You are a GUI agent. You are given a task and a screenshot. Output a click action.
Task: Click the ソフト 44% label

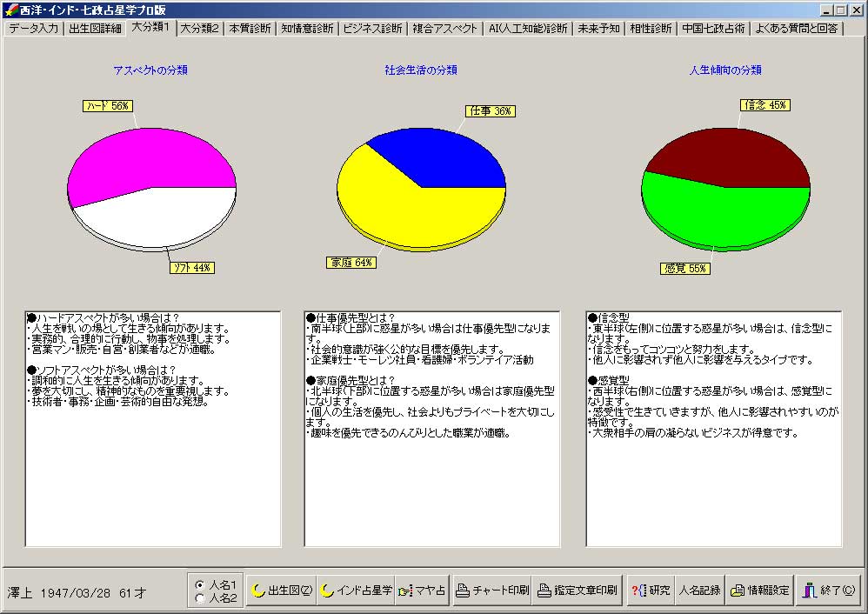(191, 267)
